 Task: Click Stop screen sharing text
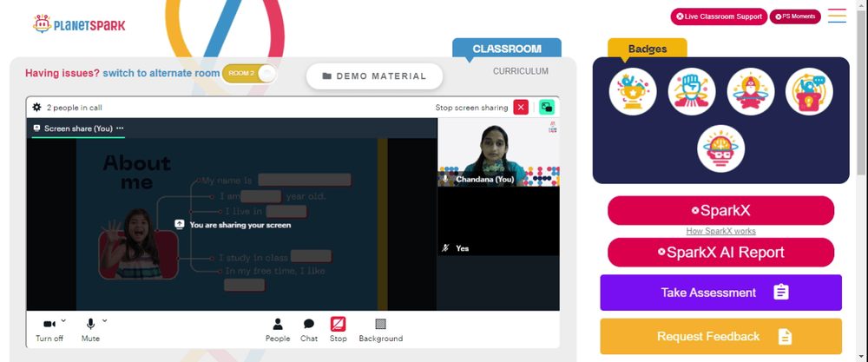pos(471,108)
